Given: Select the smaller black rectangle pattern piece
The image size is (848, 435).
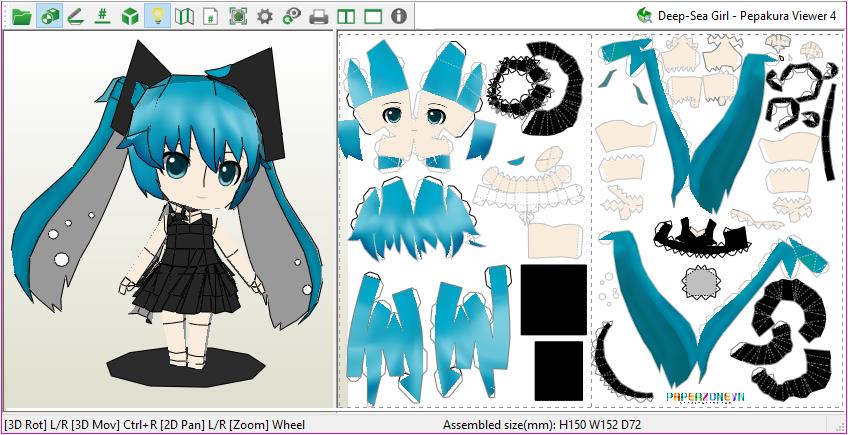Looking at the screenshot, I should 559,371.
